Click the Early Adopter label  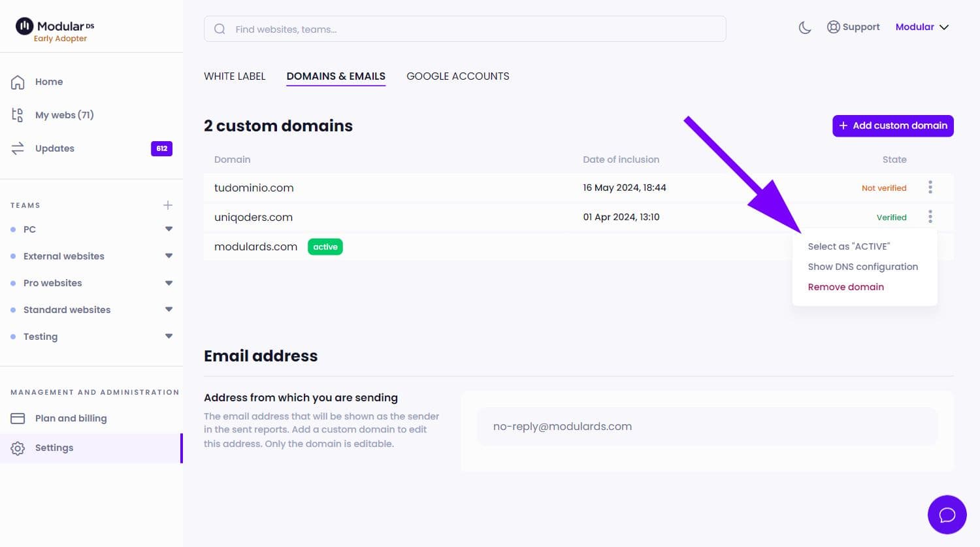60,39
